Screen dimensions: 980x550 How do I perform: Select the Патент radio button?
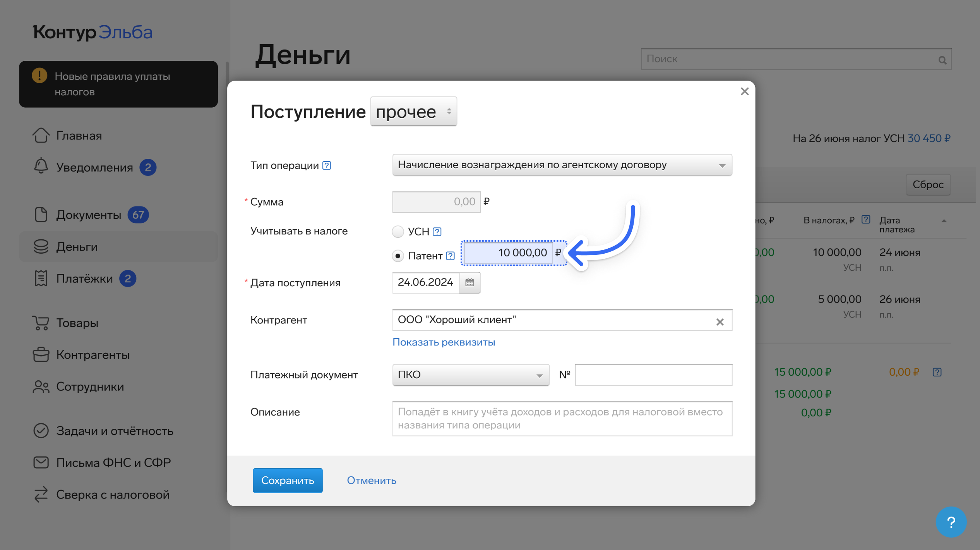[x=397, y=256]
